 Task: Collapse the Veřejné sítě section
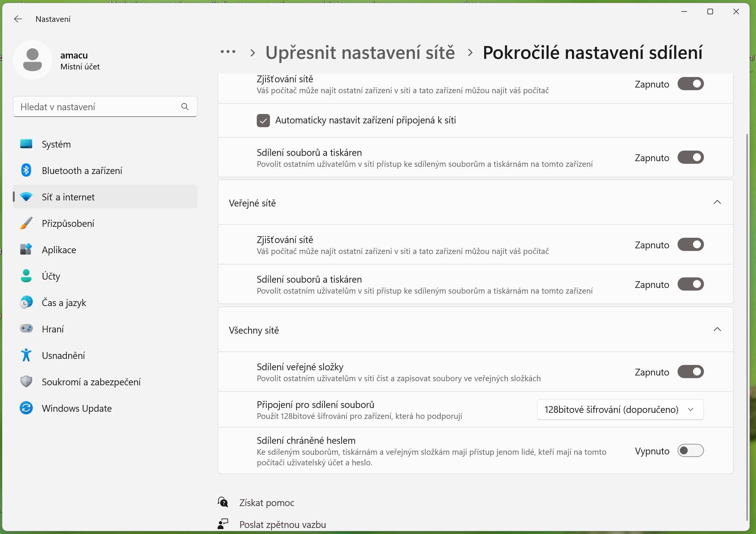pyautogui.click(x=717, y=203)
